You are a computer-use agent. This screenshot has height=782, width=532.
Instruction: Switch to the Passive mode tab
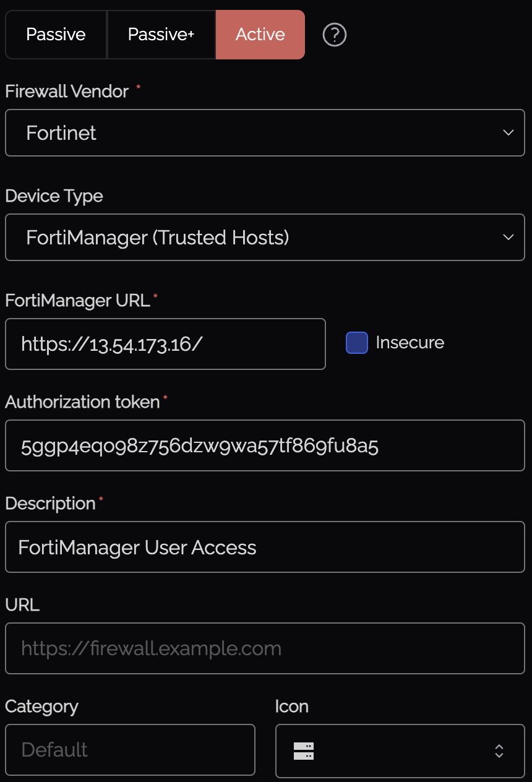pyautogui.click(x=56, y=35)
